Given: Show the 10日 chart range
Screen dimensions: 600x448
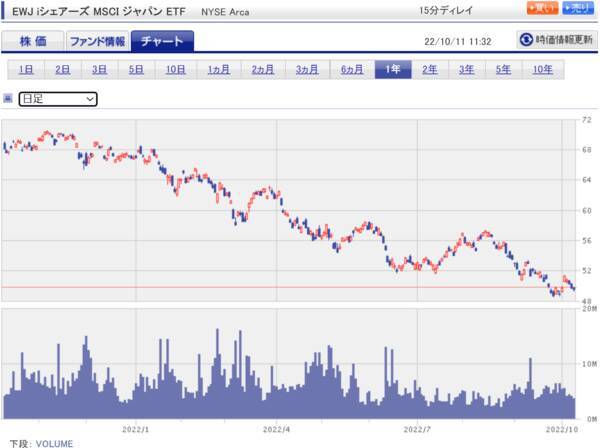Looking at the screenshot, I should tap(176, 70).
